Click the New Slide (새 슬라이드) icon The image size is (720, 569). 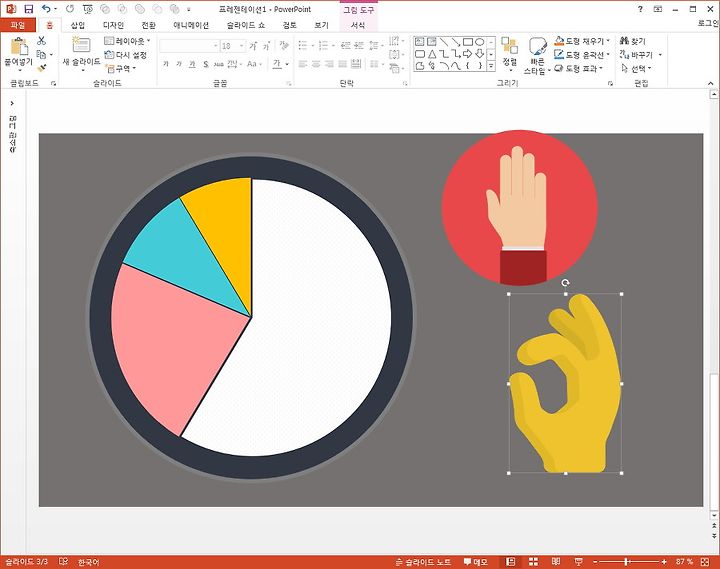(81, 45)
